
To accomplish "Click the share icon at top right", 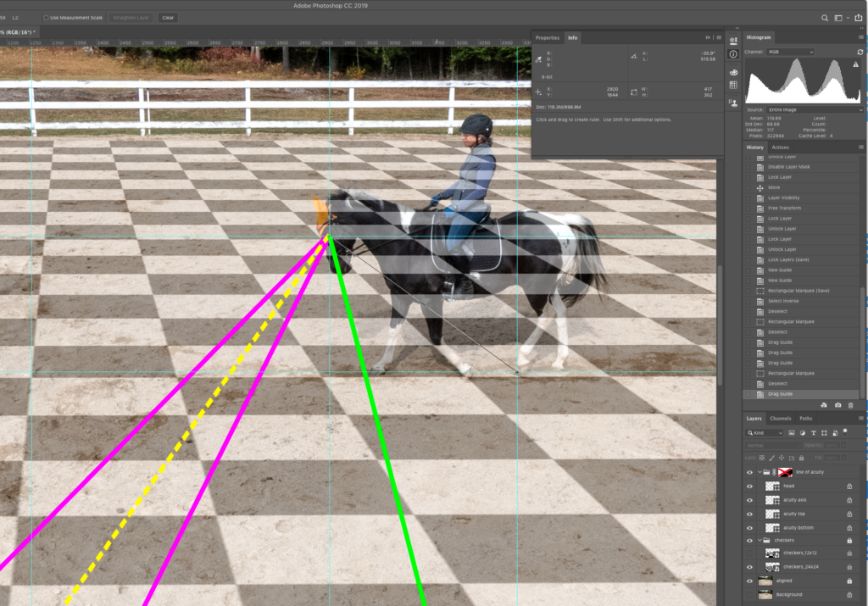I will click(859, 18).
